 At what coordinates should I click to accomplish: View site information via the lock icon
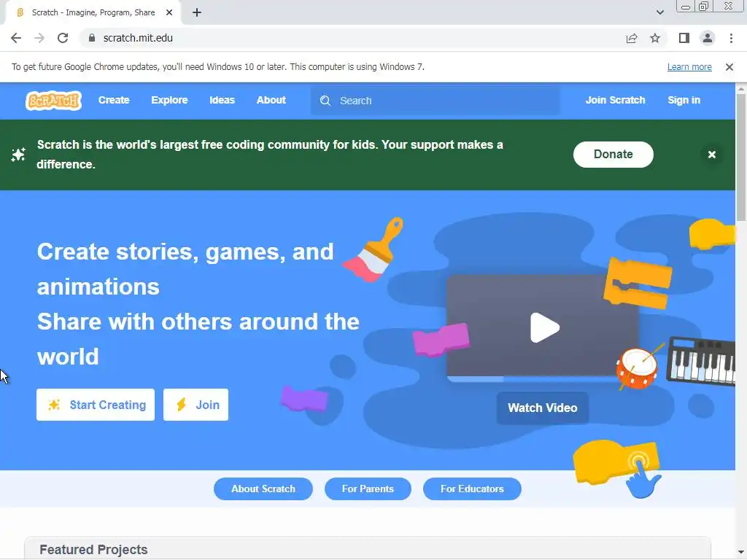coord(92,38)
